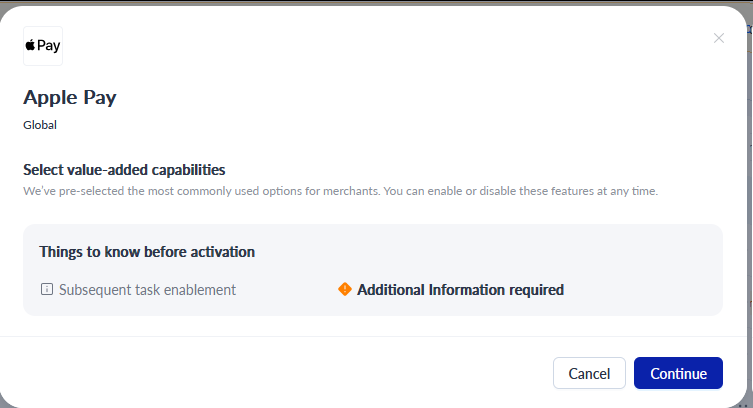Confirm activation with the Continue button

coord(678,373)
